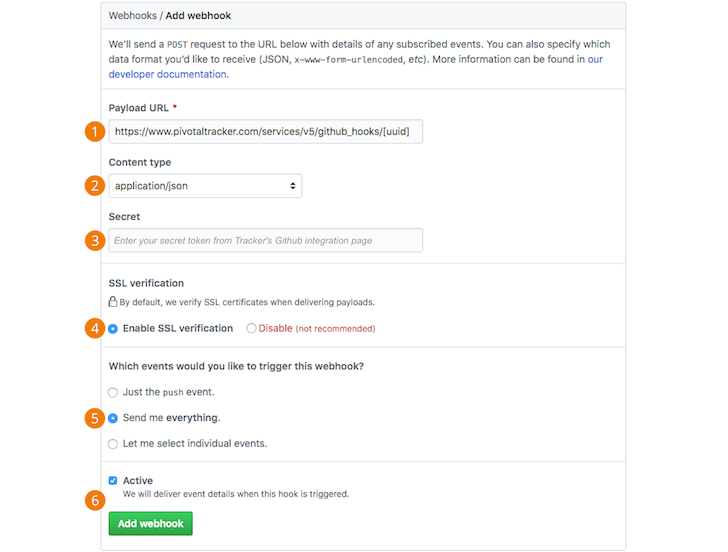
Task: Open the Content type dropdown
Action: [x=205, y=186]
